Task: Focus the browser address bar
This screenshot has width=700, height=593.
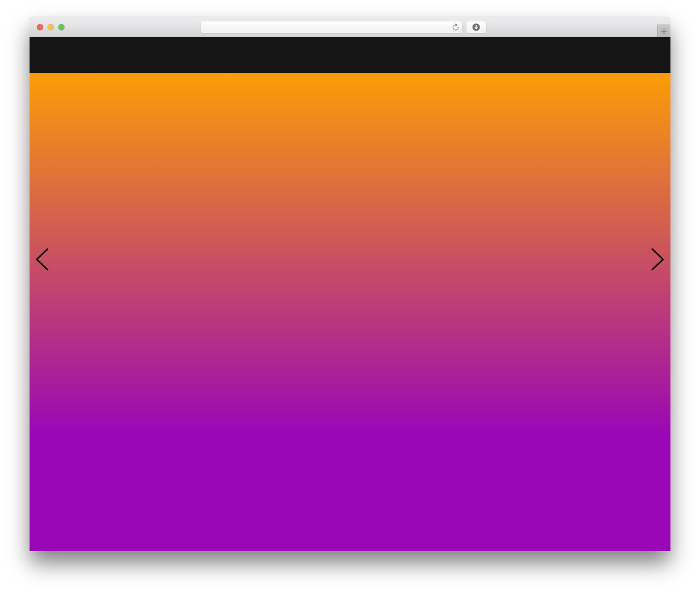Action: [331, 27]
